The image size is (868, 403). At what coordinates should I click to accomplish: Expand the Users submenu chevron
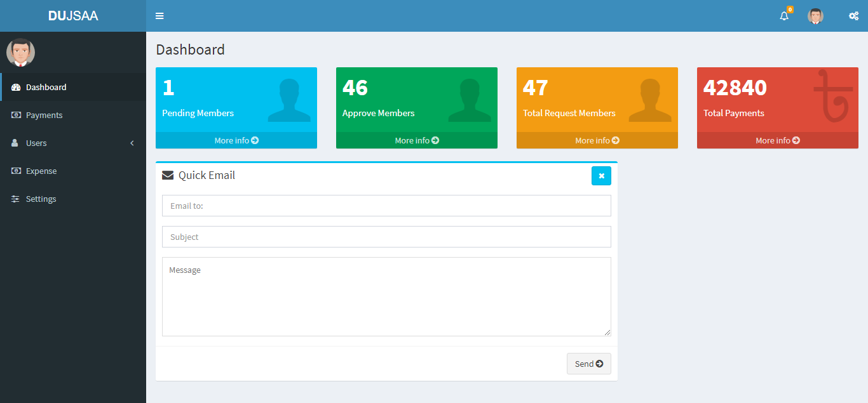[132, 143]
